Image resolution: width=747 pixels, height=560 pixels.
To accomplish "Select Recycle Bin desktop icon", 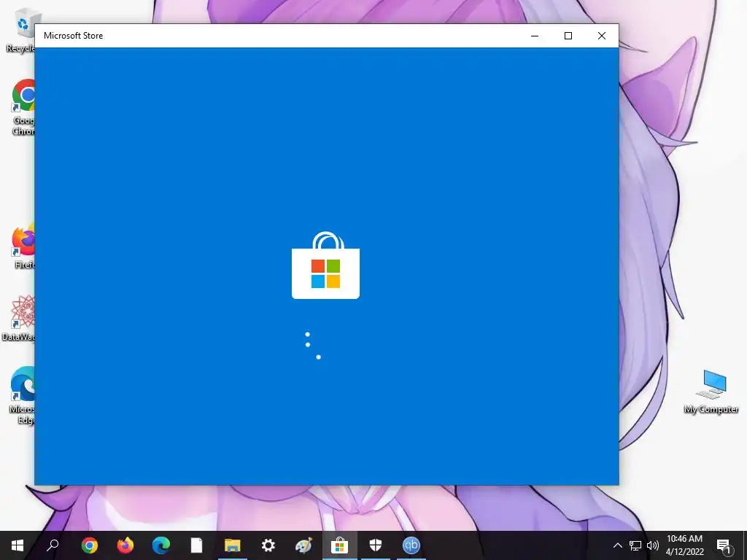I will (x=21, y=31).
